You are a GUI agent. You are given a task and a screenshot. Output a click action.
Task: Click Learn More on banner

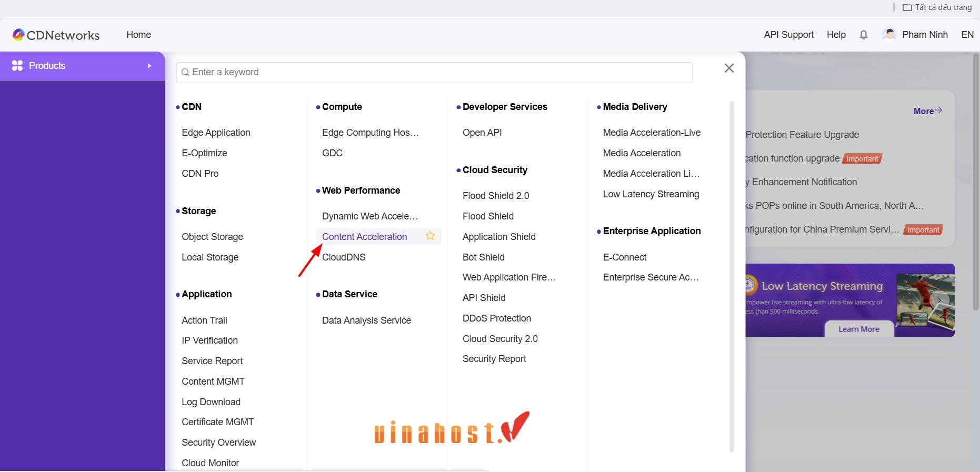coord(858,329)
